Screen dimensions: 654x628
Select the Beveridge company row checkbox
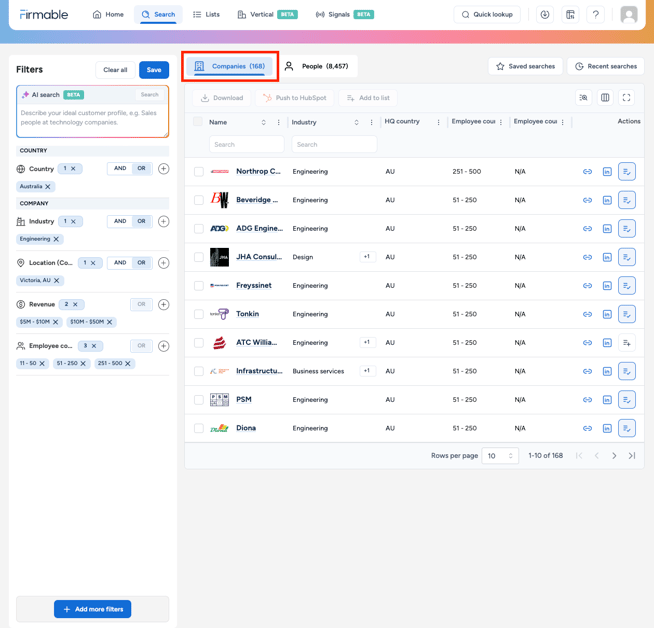coord(199,200)
